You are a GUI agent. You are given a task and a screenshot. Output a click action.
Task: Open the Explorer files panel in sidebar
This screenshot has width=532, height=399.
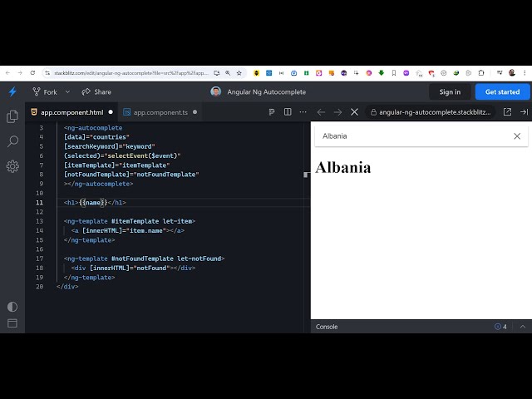pyautogui.click(x=12, y=116)
